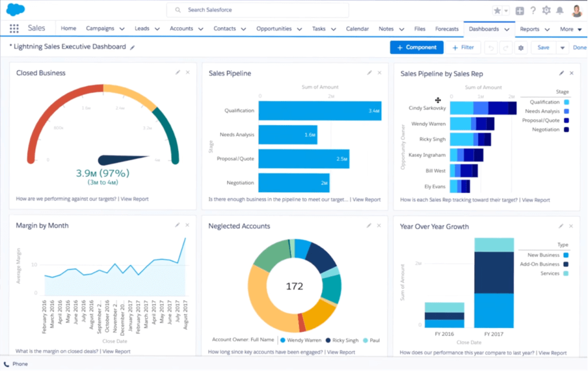Screen dimensions: 588x371
Task: Open the Notifications bell icon
Action: (x=559, y=10)
